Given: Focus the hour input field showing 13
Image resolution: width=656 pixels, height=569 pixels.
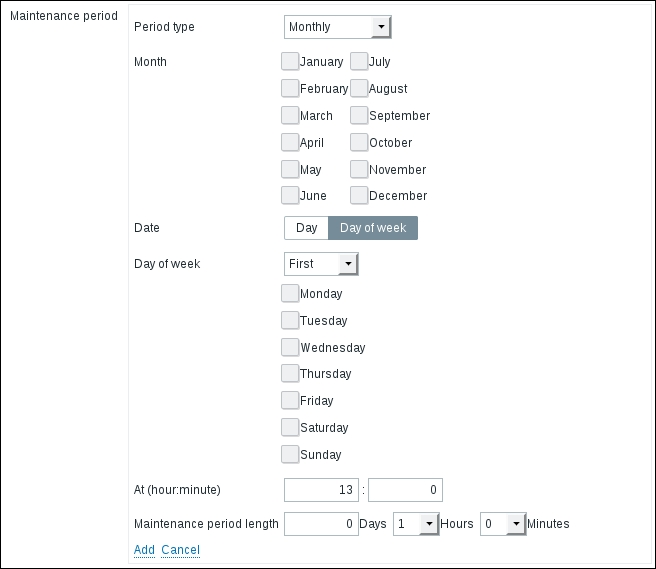Looking at the screenshot, I should [x=321, y=490].
